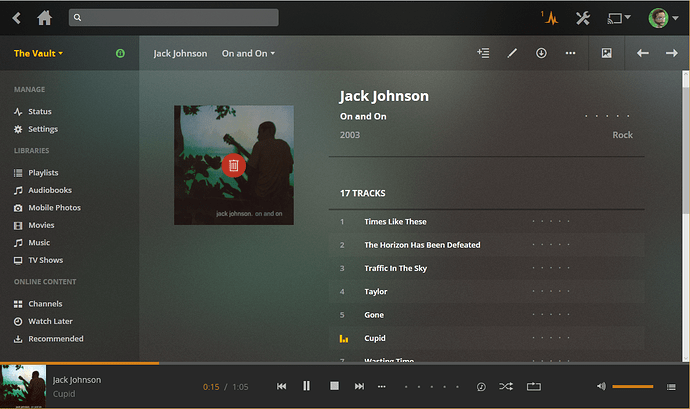Rate the Times Like These track
This screenshot has height=409, width=690.
tap(551, 221)
